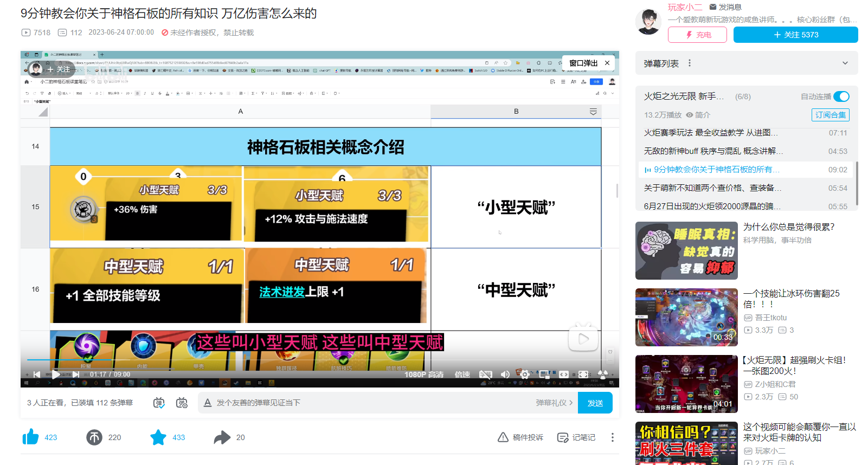The image size is (868, 465).
Task: Give coins using the coin icon
Action: (94, 437)
